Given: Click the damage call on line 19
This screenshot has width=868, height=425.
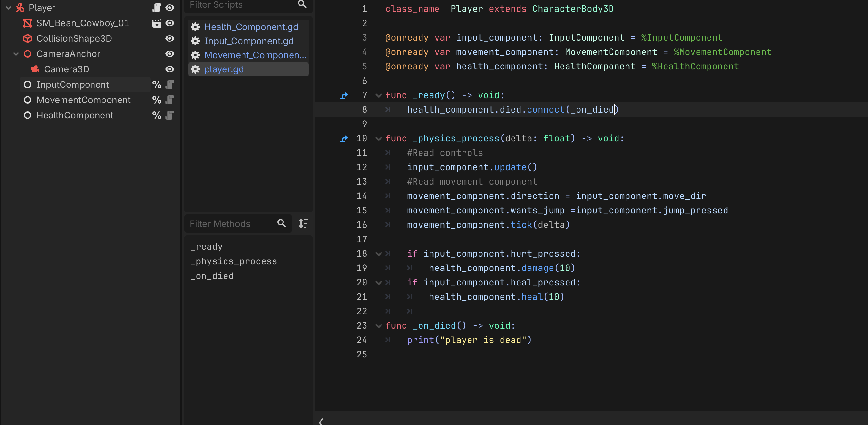Looking at the screenshot, I should tap(537, 268).
